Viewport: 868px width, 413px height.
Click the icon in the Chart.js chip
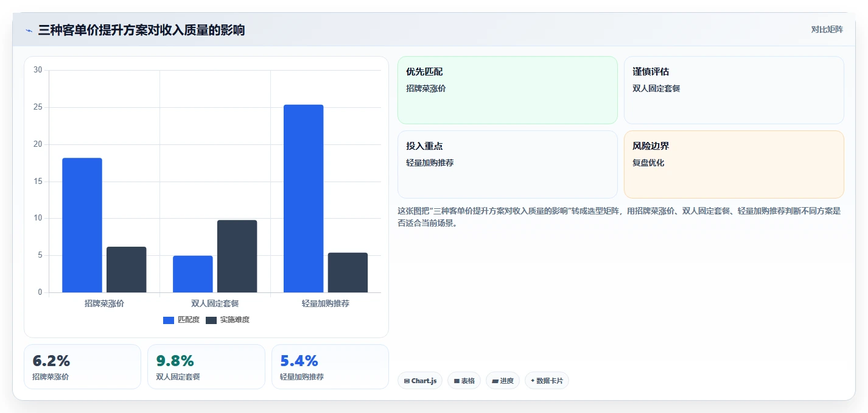407,381
